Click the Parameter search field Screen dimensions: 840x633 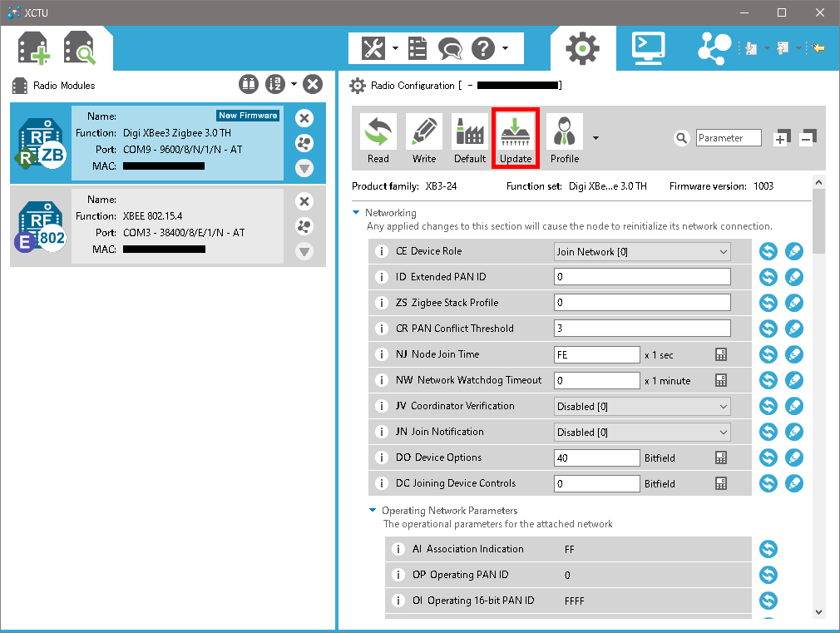729,138
